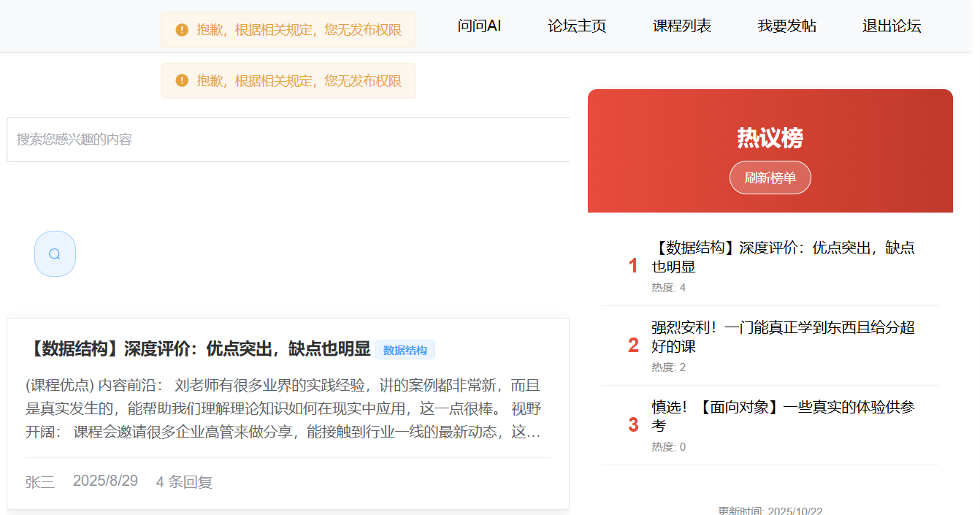Image resolution: width=980 pixels, height=515 pixels.
Task: Click the 刷新榜单 button to refresh rankings
Action: pyautogui.click(x=770, y=177)
